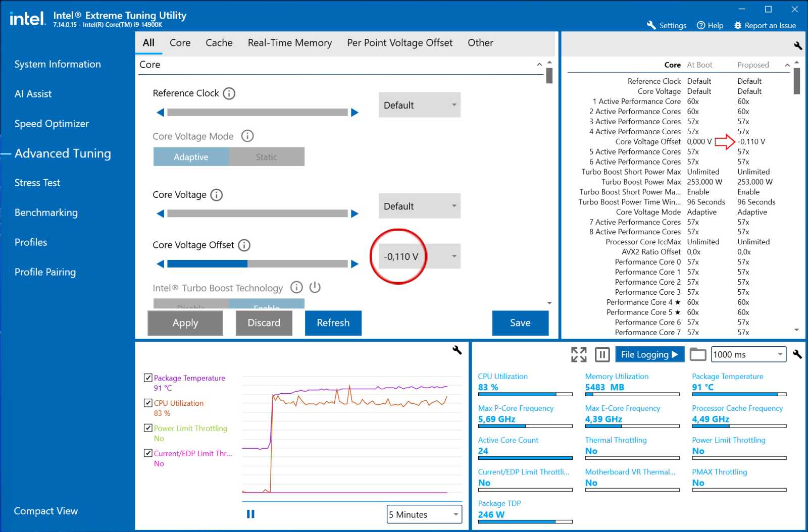Click Report an Issue bug icon

(x=738, y=25)
